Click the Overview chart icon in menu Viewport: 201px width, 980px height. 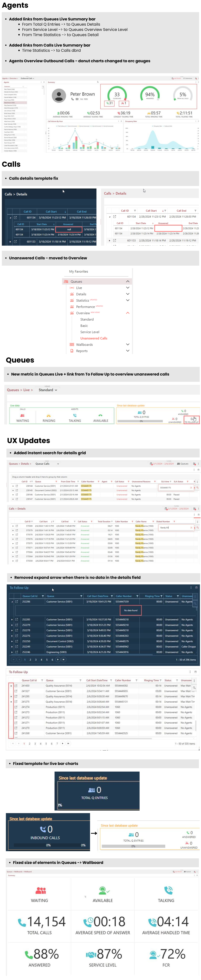click(x=72, y=313)
